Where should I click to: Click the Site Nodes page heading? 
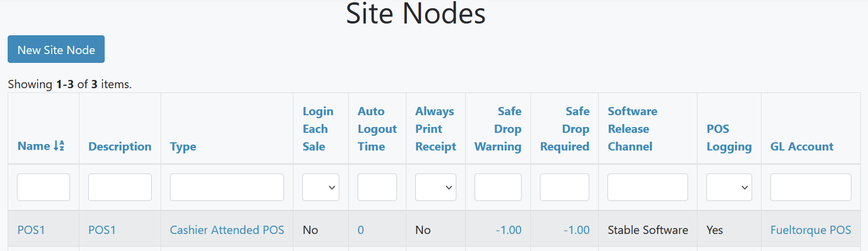tap(416, 13)
